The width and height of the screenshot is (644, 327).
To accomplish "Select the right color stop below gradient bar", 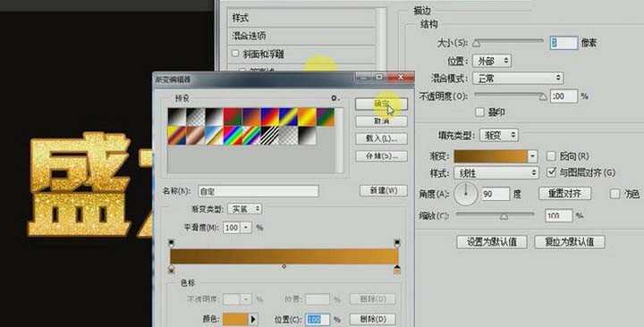I will click(x=397, y=270).
